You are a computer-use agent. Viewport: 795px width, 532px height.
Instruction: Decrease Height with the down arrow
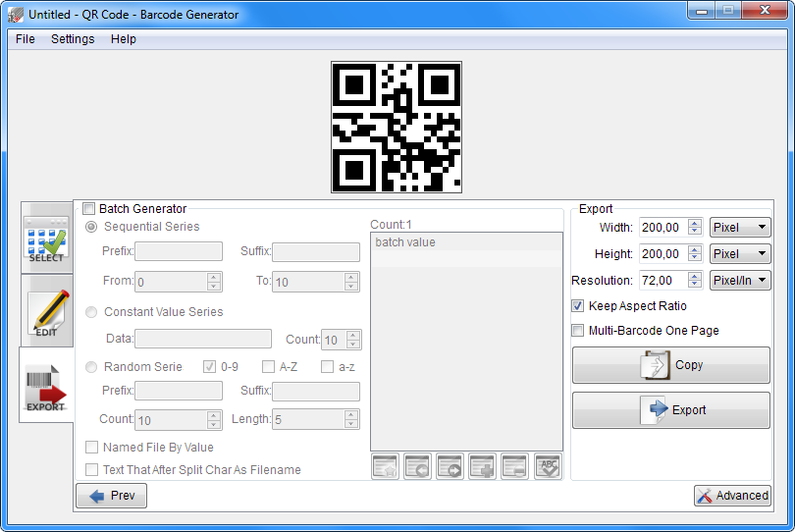tap(695, 257)
